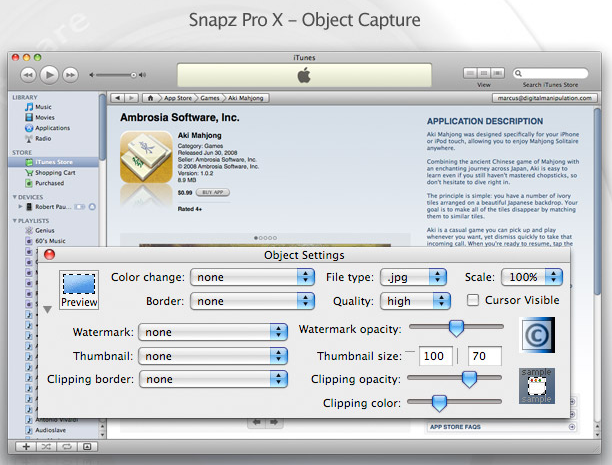Select Music in the Library sidebar
The width and height of the screenshot is (612, 465).
point(43,107)
